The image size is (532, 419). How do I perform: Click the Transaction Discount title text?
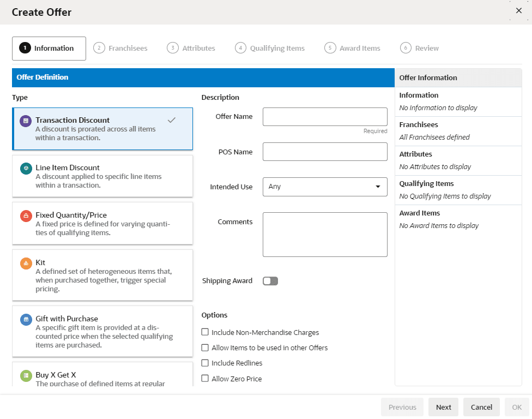(x=72, y=120)
